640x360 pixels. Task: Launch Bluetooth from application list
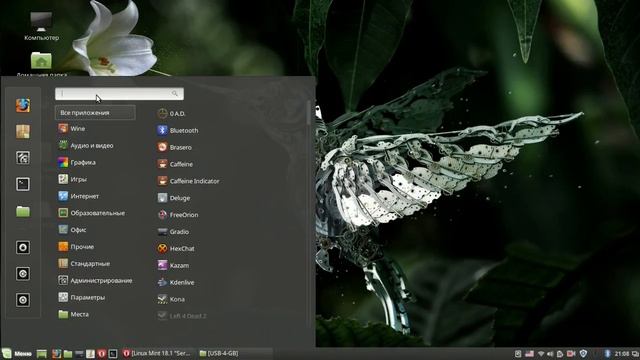pyautogui.click(x=178, y=130)
